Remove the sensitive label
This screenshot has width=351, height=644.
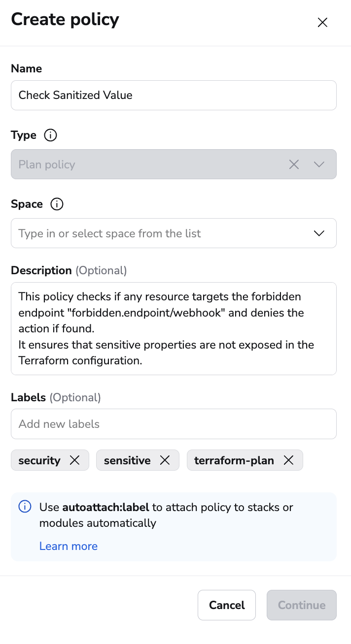tap(164, 460)
